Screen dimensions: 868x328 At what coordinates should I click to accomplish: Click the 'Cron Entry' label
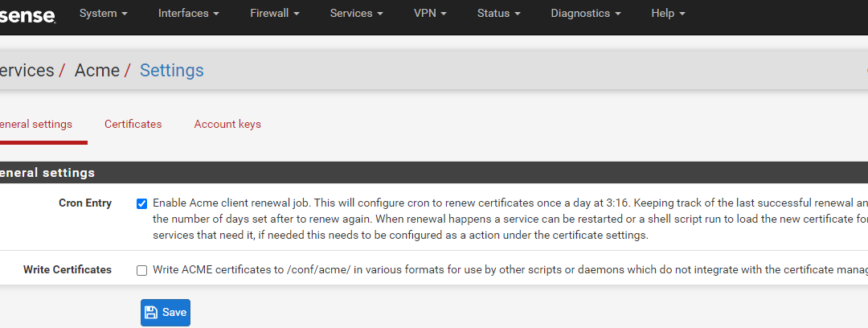click(85, 203)
